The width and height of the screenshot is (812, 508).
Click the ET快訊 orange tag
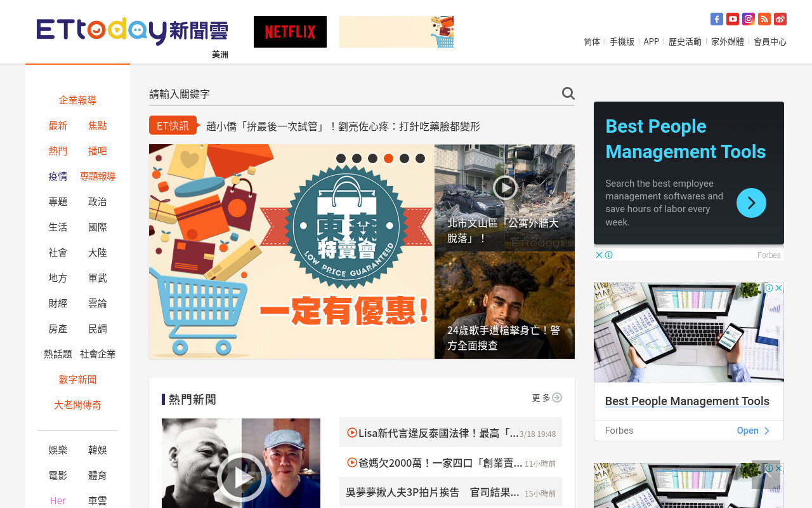pyautogui.click(x=173, y=126)
